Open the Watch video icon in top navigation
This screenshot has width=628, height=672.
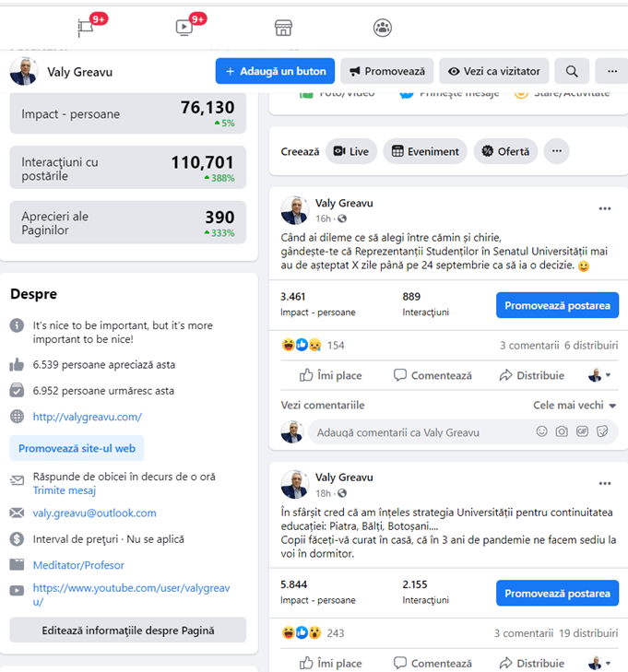184,28
